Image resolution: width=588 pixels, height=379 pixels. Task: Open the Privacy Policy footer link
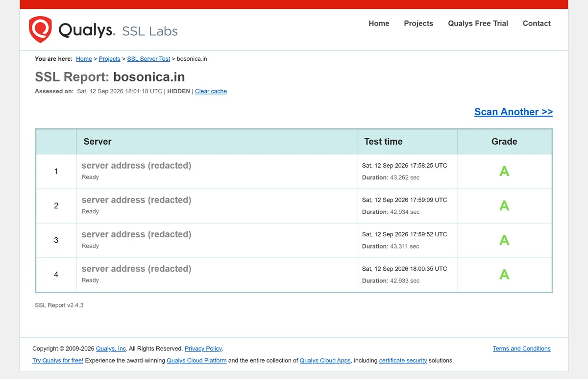click(x=203, y=349)
